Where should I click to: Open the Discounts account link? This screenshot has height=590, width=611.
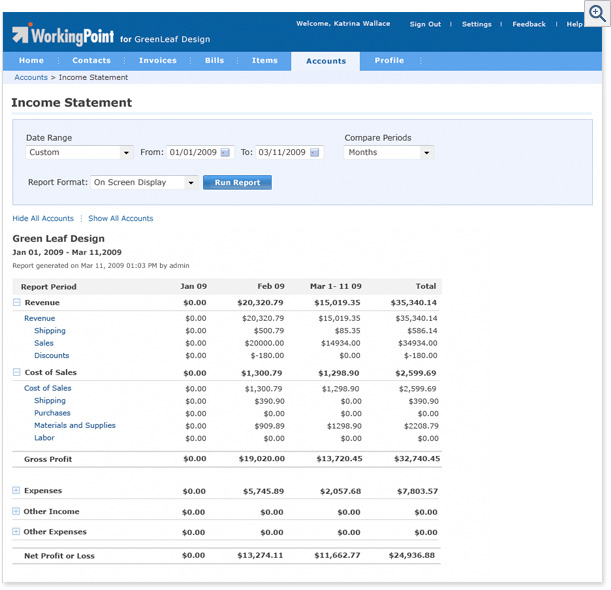51,355
